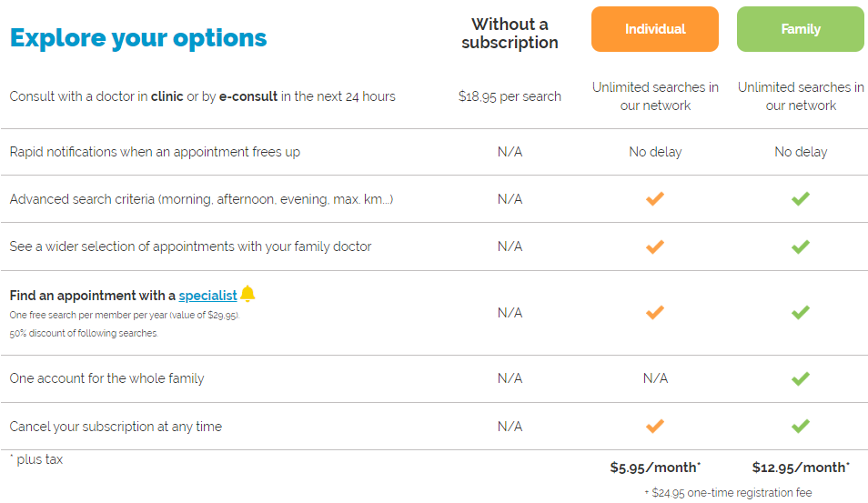Screen dimensions: 868x503
Task: Click the $12.95/month Family price
Action: click(801, 468)
